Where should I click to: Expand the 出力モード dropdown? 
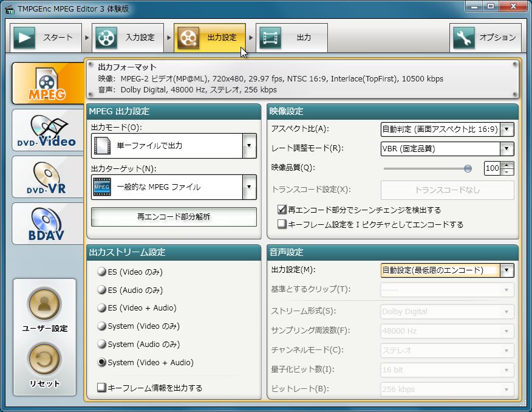coord(250,146)
